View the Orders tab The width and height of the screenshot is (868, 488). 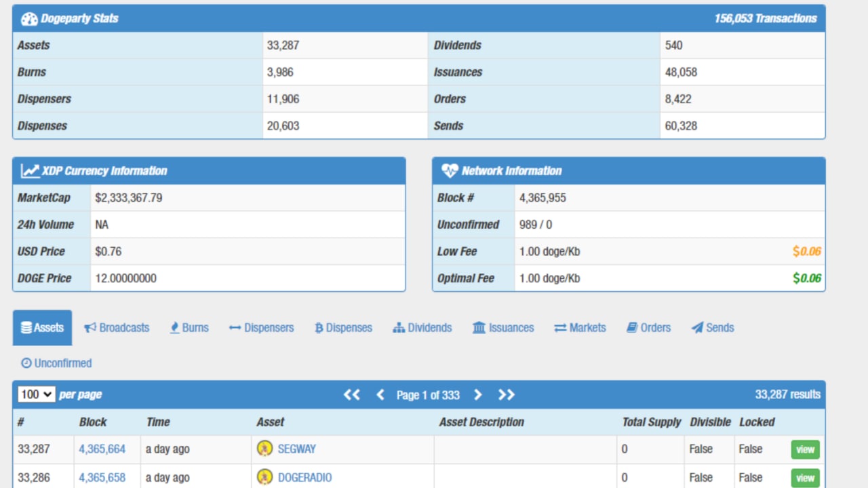tap(648, 328)
